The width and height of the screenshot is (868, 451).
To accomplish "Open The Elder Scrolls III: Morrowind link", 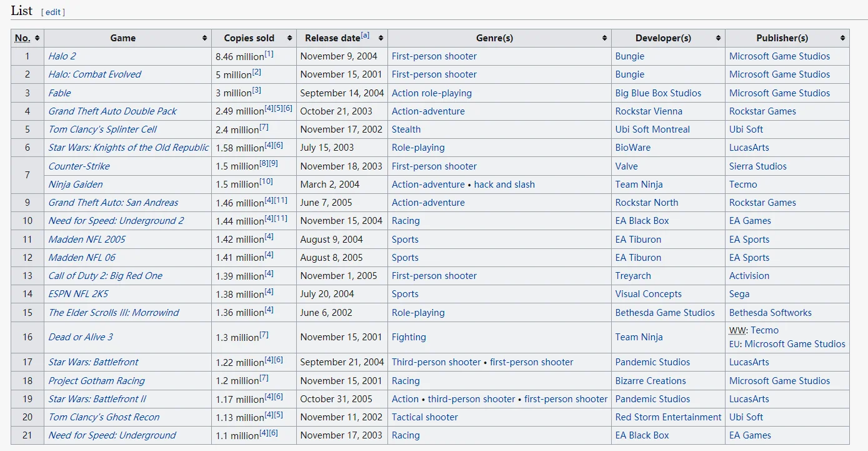I will click(x=114, y=313).
